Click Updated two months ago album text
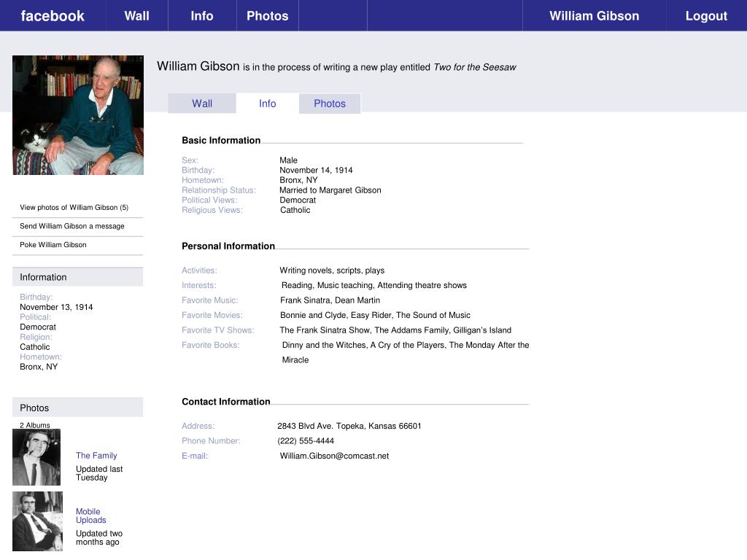The image size is (747, 560). pos(99,537)
